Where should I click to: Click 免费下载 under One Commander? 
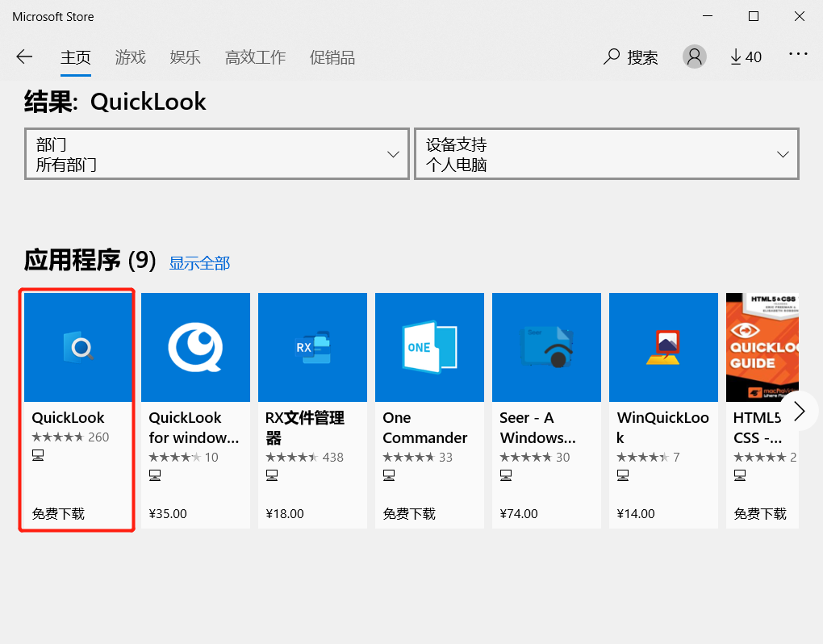(x=409, y=513)
